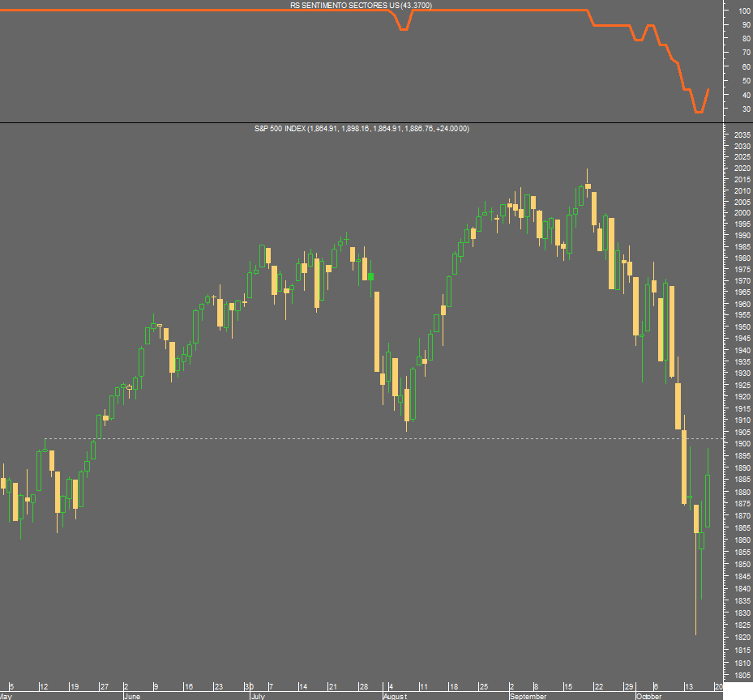Click the 13 date label in October
The image size is (753, 700).
pyautogui.click(x=689, y=686)
